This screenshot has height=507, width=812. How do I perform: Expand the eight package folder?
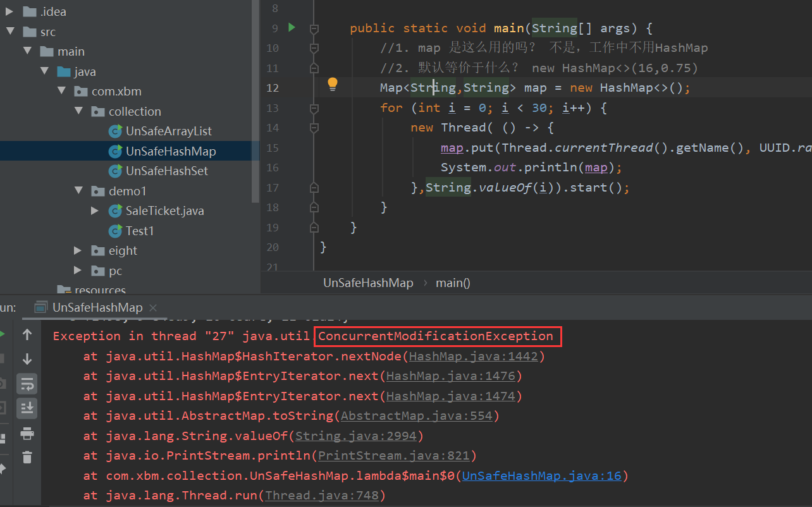tap(78, 250)
